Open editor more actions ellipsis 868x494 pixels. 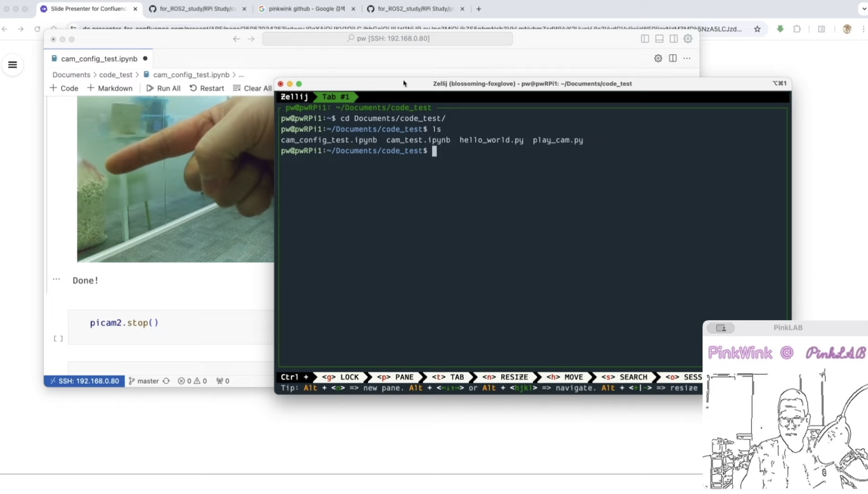point(687,58)
